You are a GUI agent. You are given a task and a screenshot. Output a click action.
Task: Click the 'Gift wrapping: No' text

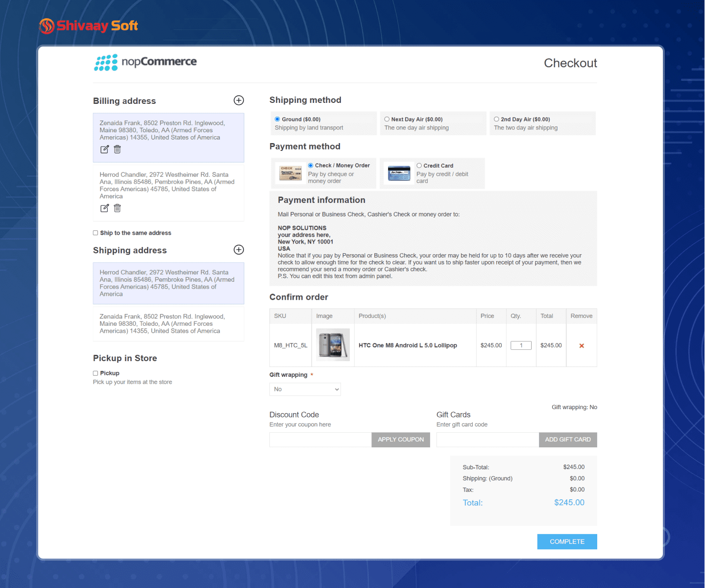click(574, 407)
